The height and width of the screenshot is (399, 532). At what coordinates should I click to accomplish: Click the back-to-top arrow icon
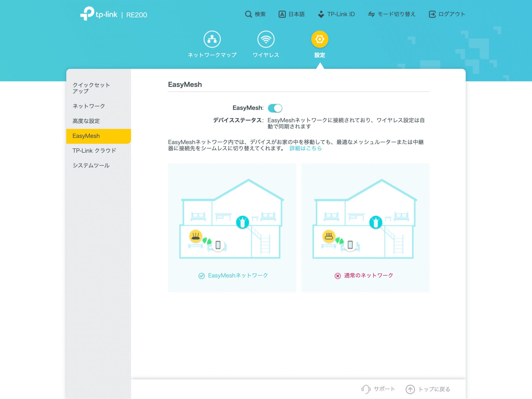410,389
